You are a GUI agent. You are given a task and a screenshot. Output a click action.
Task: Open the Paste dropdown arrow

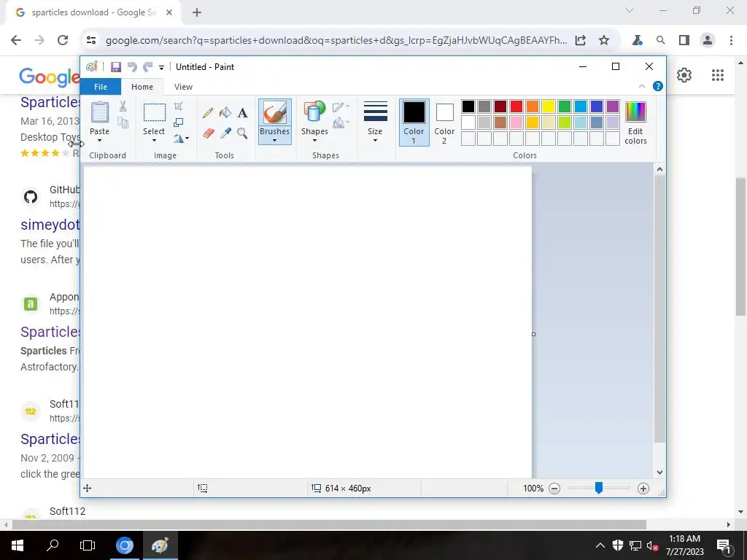(99, 141)
